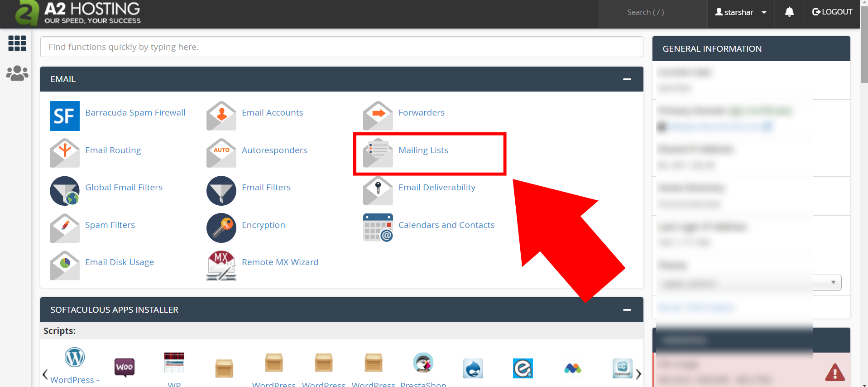Click the Forwarders arrow envelope icon
This screenshot has width=868, height=387.
[378, 116]
